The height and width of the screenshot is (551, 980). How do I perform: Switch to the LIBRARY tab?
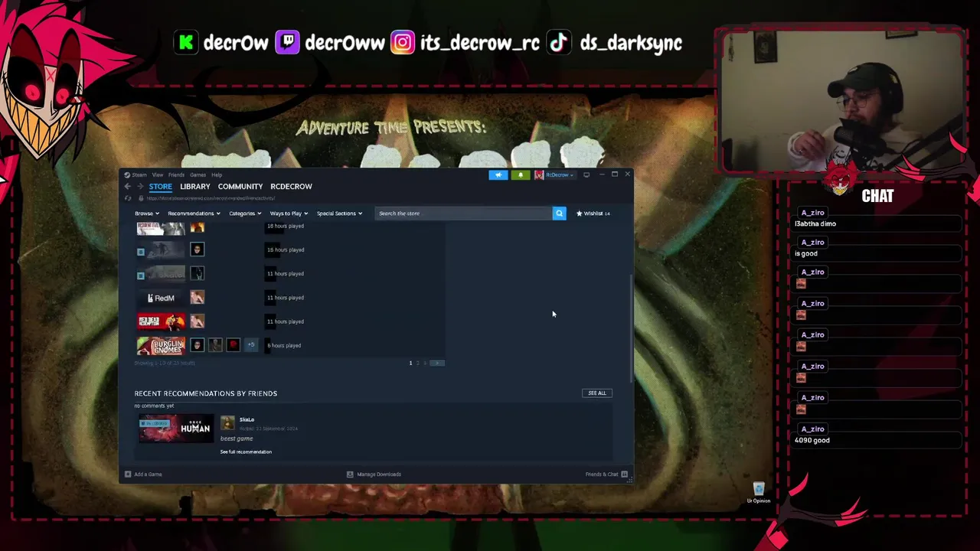(x=195, y=187)
